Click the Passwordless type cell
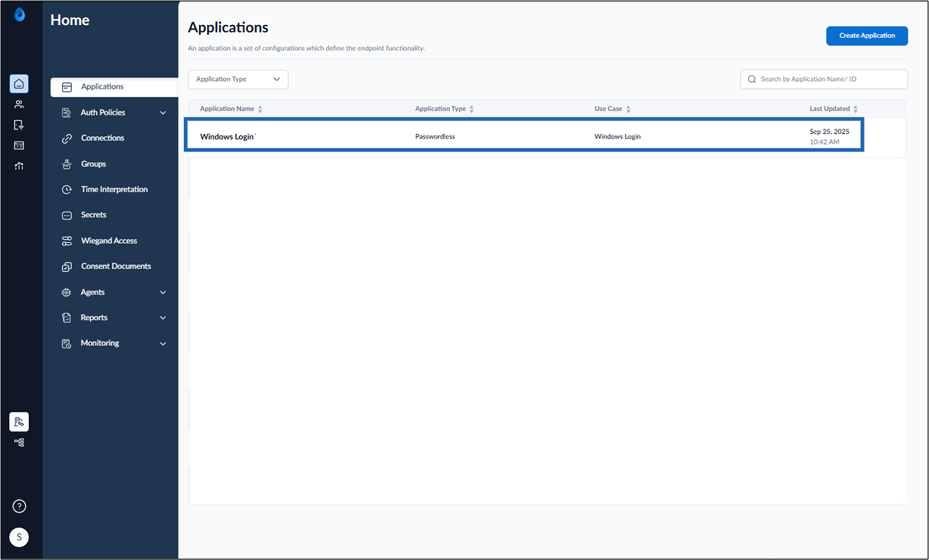Image resolution: width=929 pixels, height=560 pixels. (435, 137)
